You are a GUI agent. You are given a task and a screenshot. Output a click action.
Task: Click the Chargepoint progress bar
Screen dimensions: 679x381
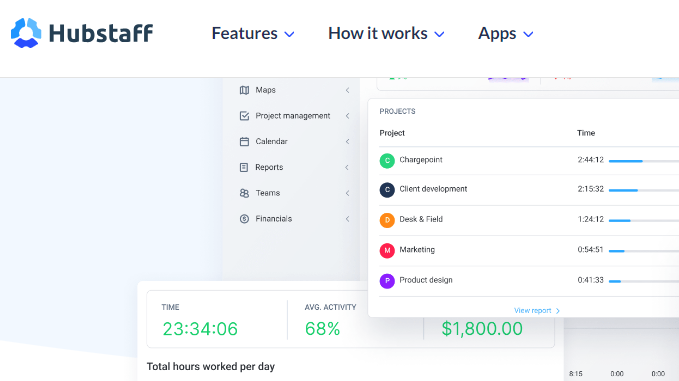click(x=643, y=161)
